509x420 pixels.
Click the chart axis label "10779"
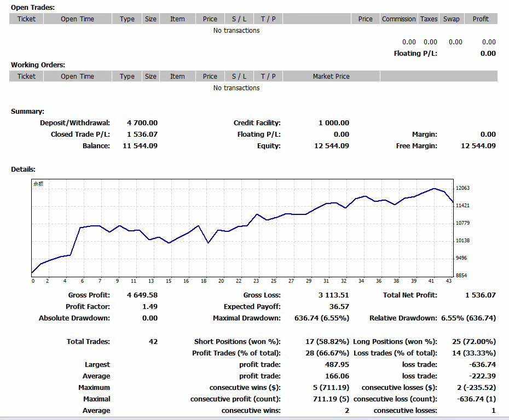(x=462, y=223)
